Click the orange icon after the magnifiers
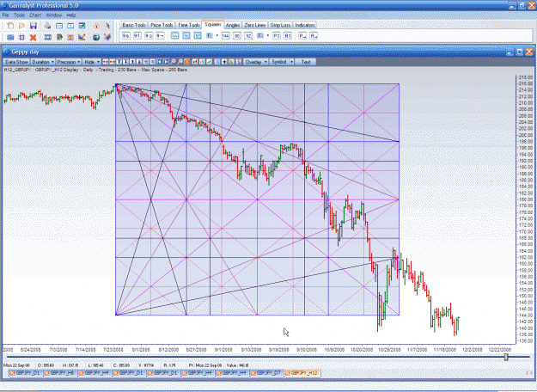This screenshot has height=392, width=537. (187, 62)
